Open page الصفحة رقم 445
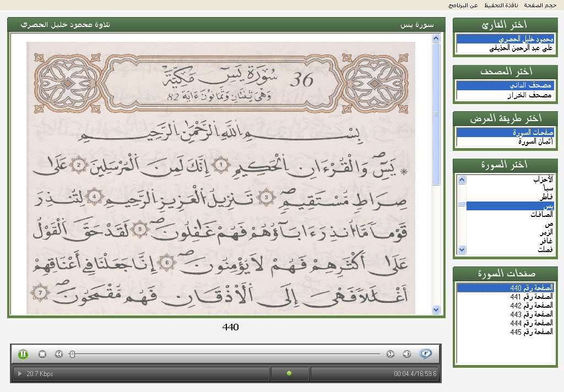Image resolution: width=564 pixels, height=392 pixels. (x=505, y=332)
